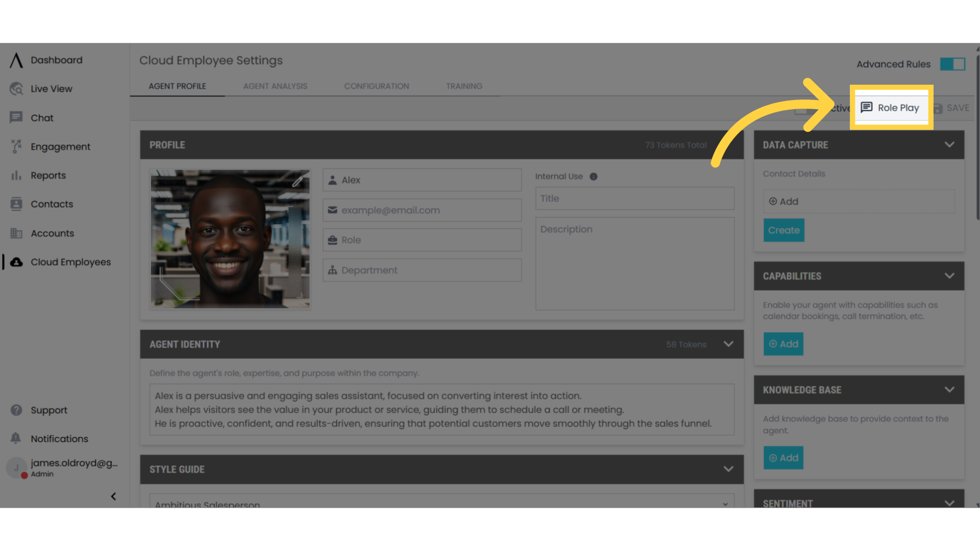This screenshot has height=551, width=980.
Task: Switch to the Configuration tab
Action: 376,86
